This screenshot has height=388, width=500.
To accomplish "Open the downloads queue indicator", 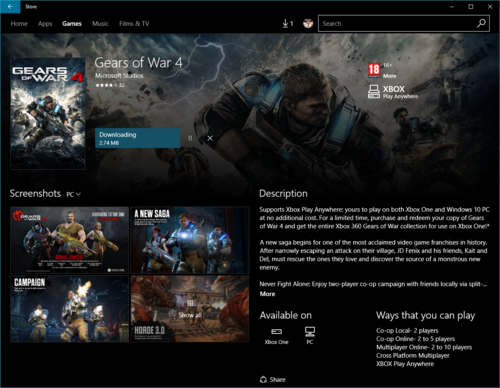I will [x=288, y=23].
